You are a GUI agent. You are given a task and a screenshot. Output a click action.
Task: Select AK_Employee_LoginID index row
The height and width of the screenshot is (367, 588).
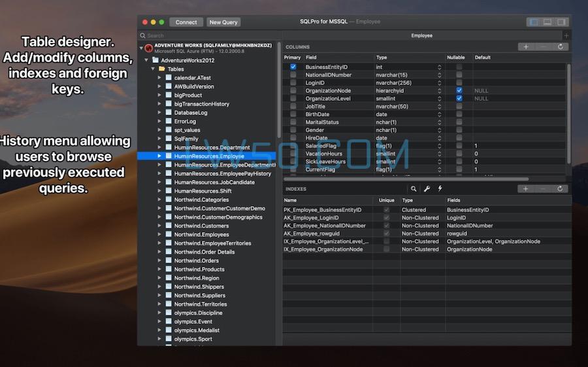point(427,218)
